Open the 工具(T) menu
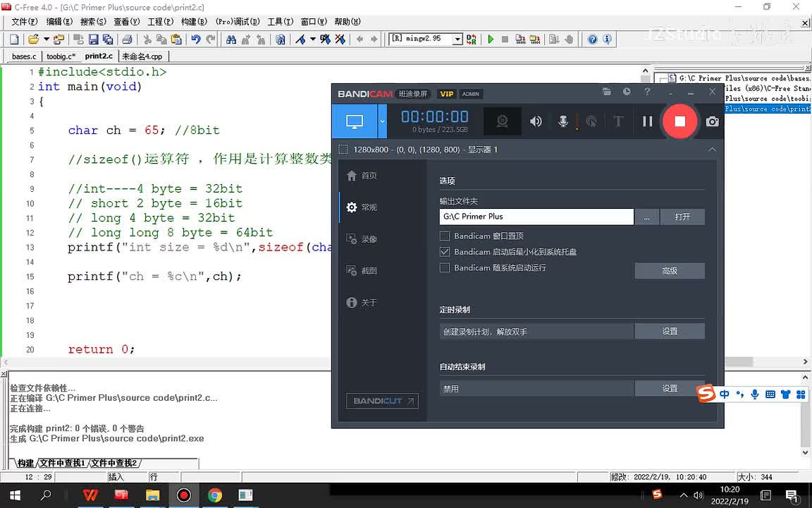Viewport: 812px width, 508px height. [280, 22]
